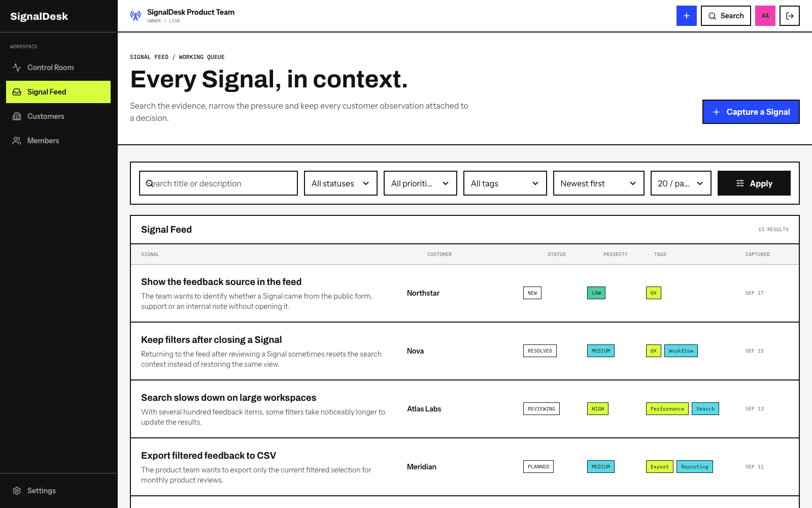Click the sign-out arrow icon
812x508 pixels.
[x=790, y=16]
